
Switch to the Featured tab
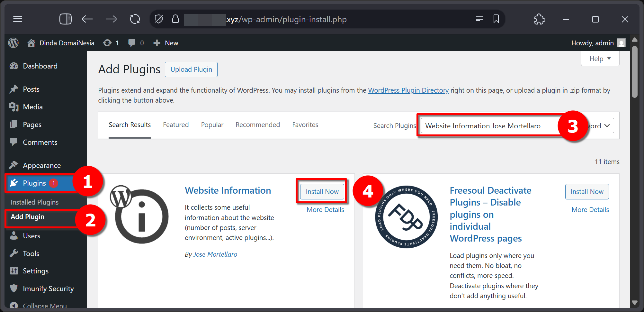click(176, 125)
